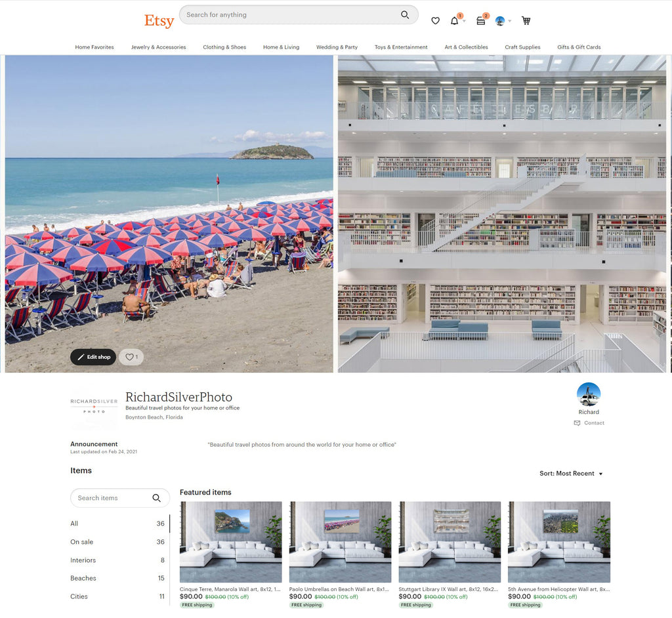Screen dimensions: 672x618
Task: Toggle the shop favorite heart button
Action: click(131, 357)
